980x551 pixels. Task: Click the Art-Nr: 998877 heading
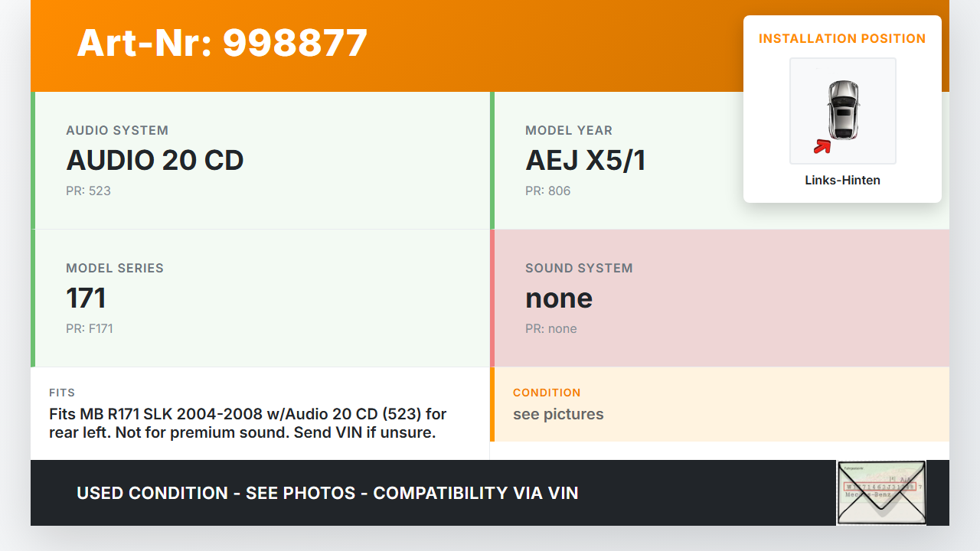tap(222, 43)
